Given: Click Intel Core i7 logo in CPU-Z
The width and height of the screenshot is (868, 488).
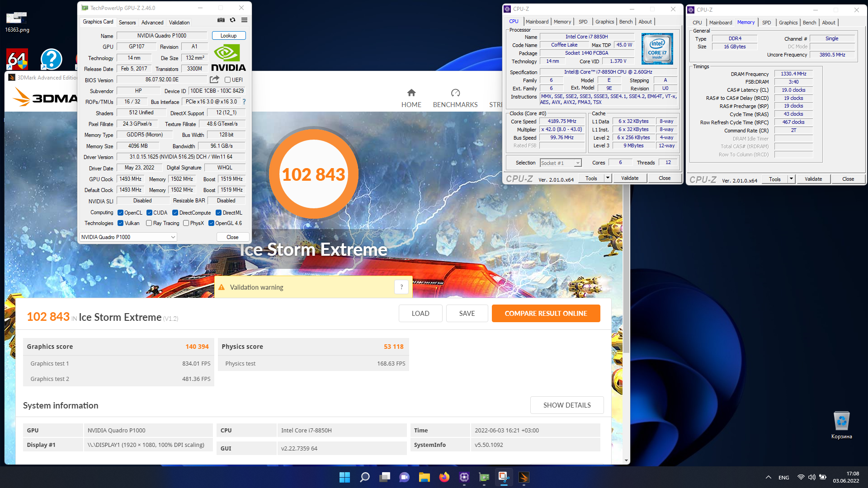Looking at the screenshot, I should [x=657, y=49].
